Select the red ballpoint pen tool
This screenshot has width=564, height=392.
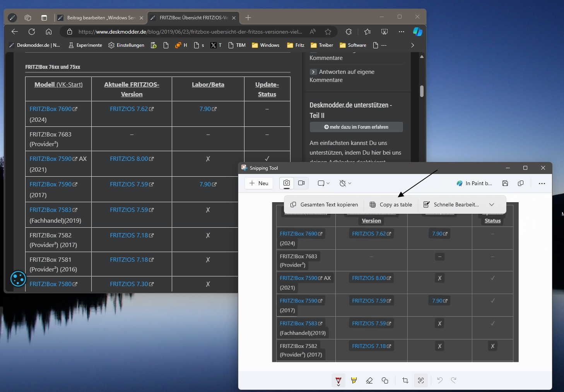click(x=338, y=380)
